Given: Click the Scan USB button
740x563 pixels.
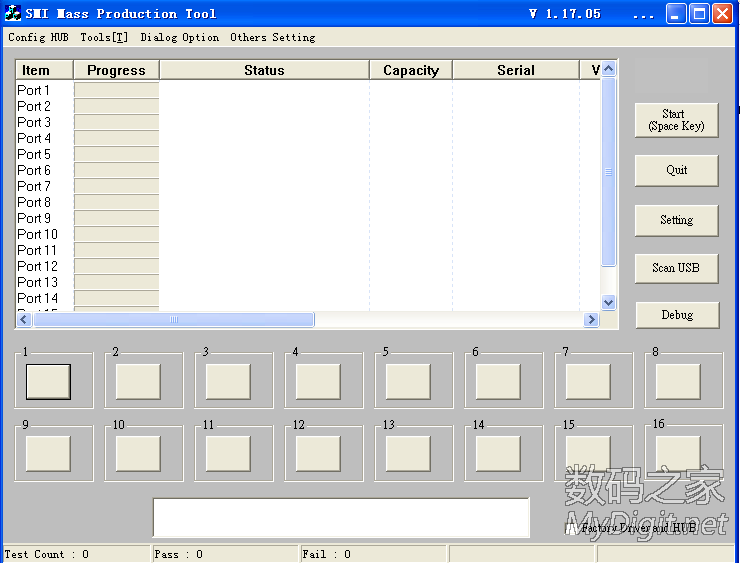Looking at the screenshot, I should (x=676, y=269).
